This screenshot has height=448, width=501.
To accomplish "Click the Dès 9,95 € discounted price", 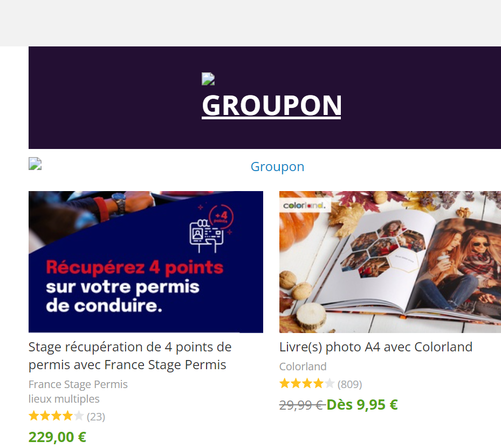I will click(362, 404).
